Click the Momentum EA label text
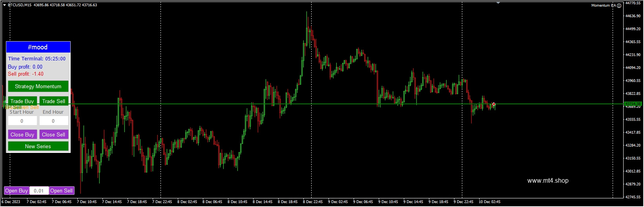The image size is (644, 207). 603,5
